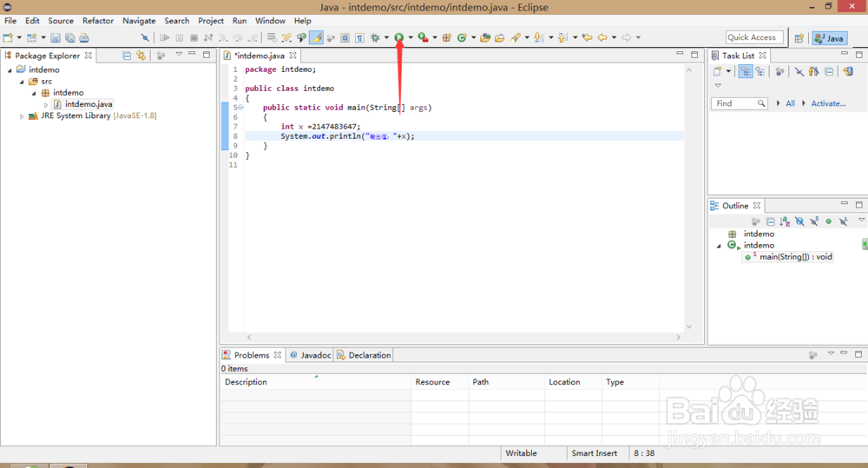The height and width of the screenshot is (468, 868).
Task: Open the Run menu
Action: [x=240, y=21]
